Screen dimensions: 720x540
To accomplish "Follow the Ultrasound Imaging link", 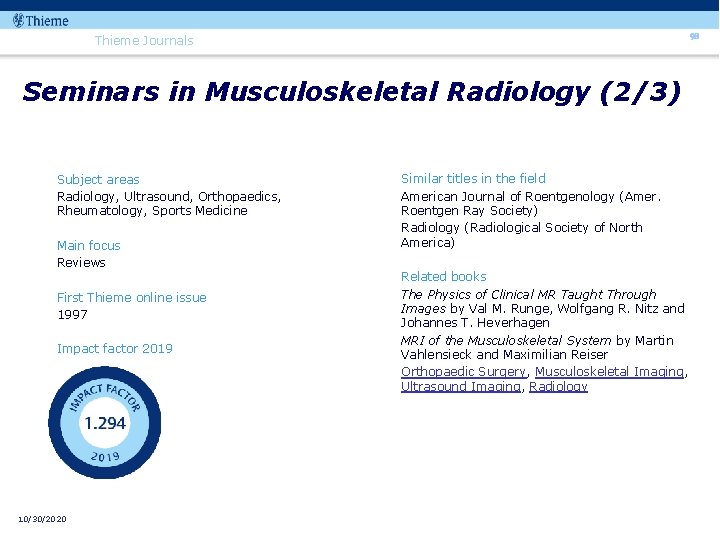I will pos(461,387).
